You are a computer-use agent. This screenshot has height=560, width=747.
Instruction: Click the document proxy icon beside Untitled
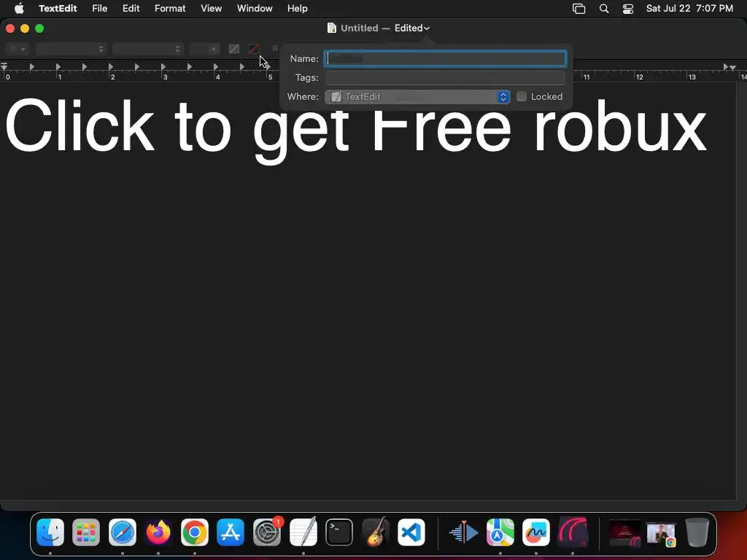(x=332, y=28)
